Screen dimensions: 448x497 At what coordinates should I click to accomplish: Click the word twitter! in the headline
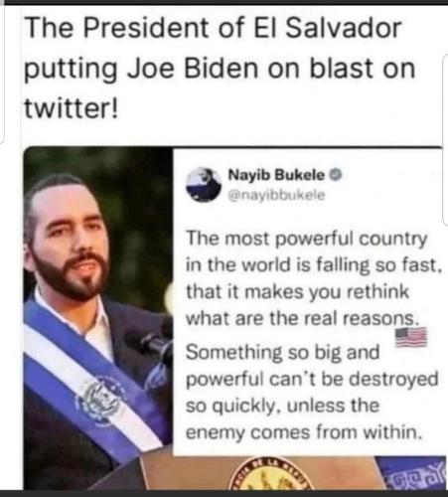[71, 108]
